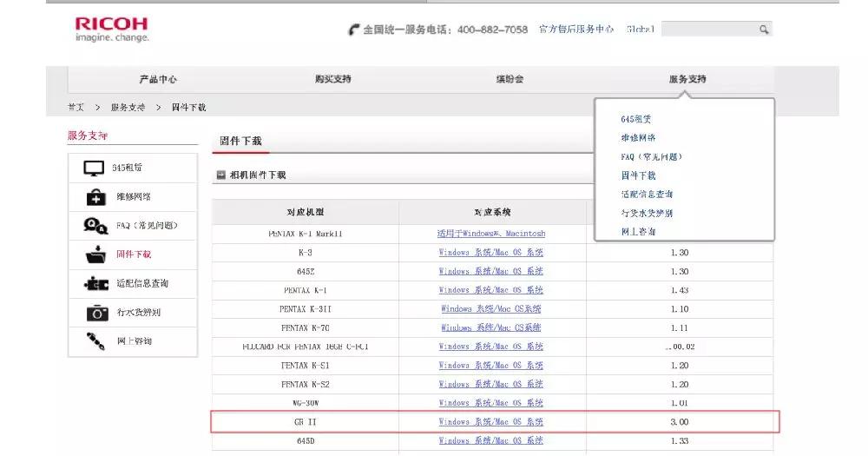Open the 服务支持 top menu
Screen dimensions: 868x456
687,79
